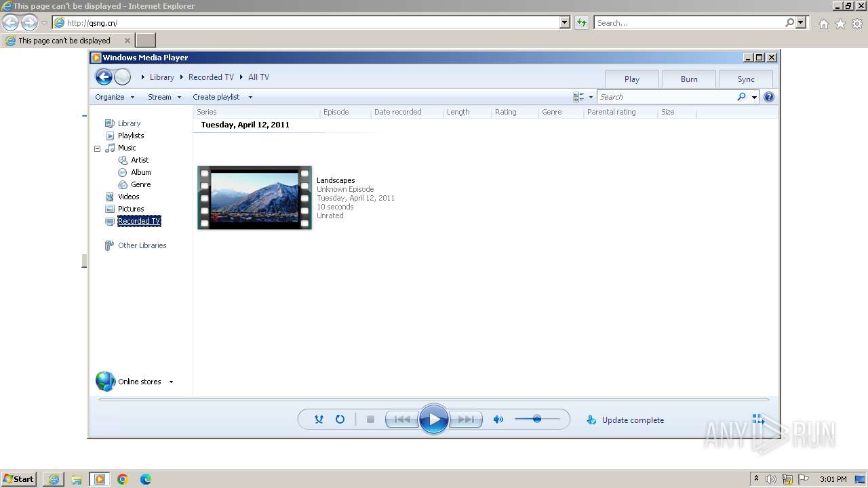The height and width of the screenshot is (488, 868).
Task: Click the Next track button
Action: click(x=466, y=420)
